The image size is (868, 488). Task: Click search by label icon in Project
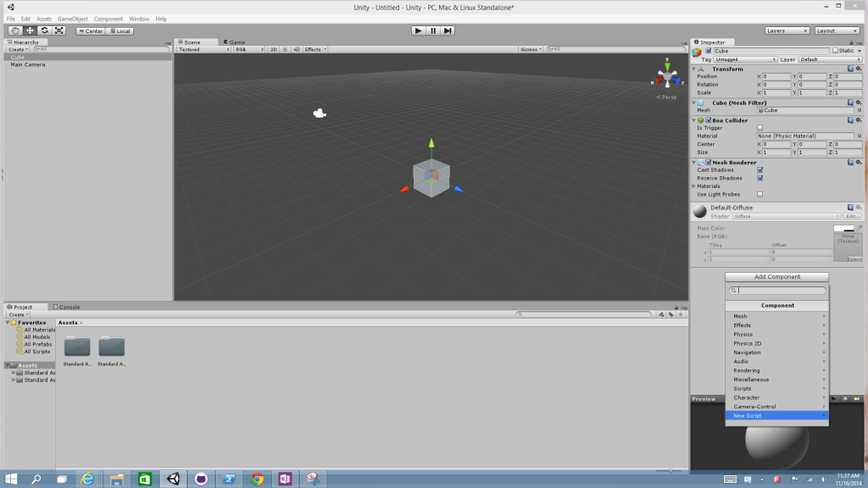(671, 314)
